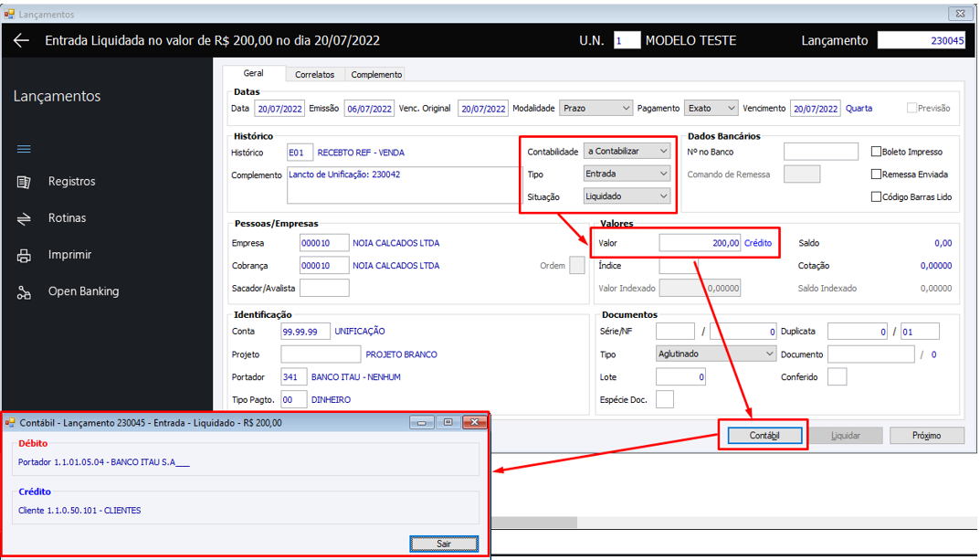
Task: Open the Tipo Entrada dropdown
Action: tap(627, 174)
